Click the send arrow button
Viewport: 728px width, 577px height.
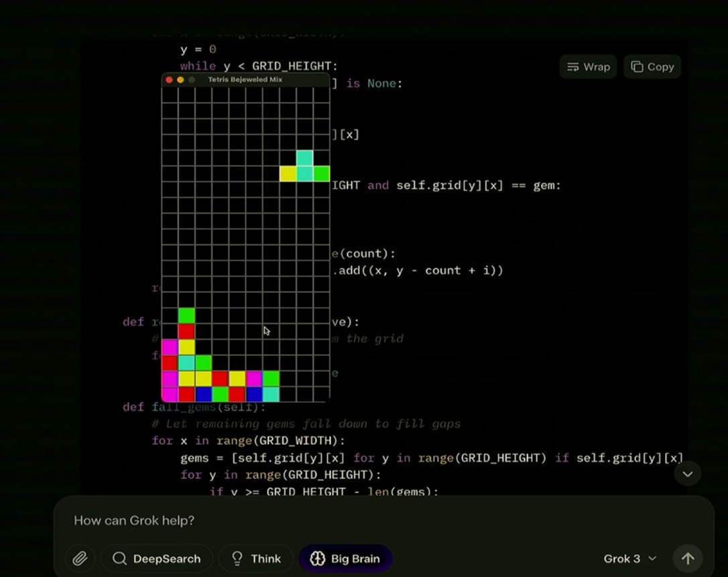[688, 558]
